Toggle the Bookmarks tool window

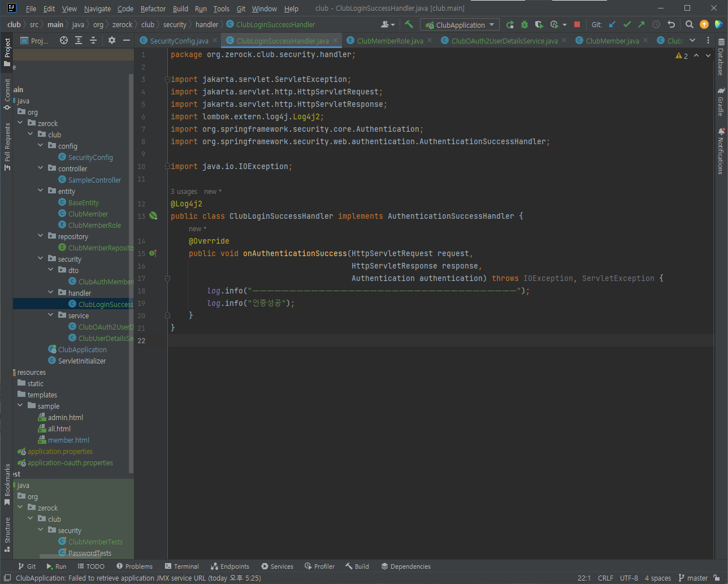tap(7, 484)
